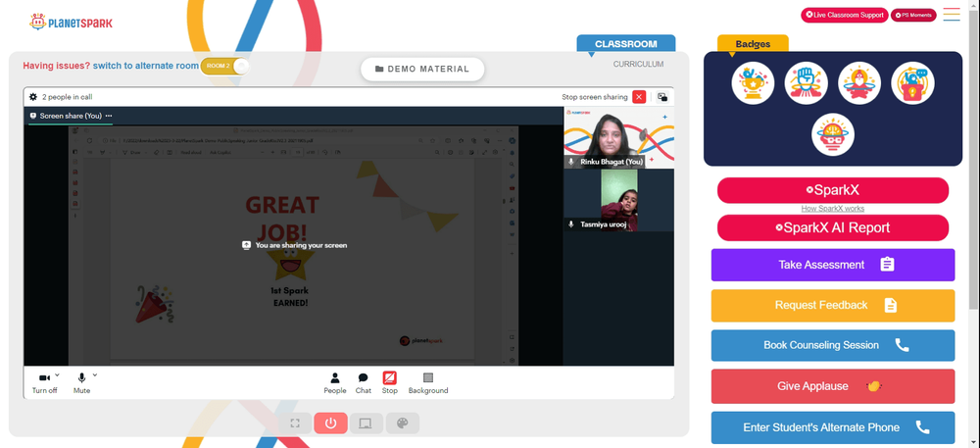
Task: Click the screen layout icon below the video
Action: tap(366, 423)
